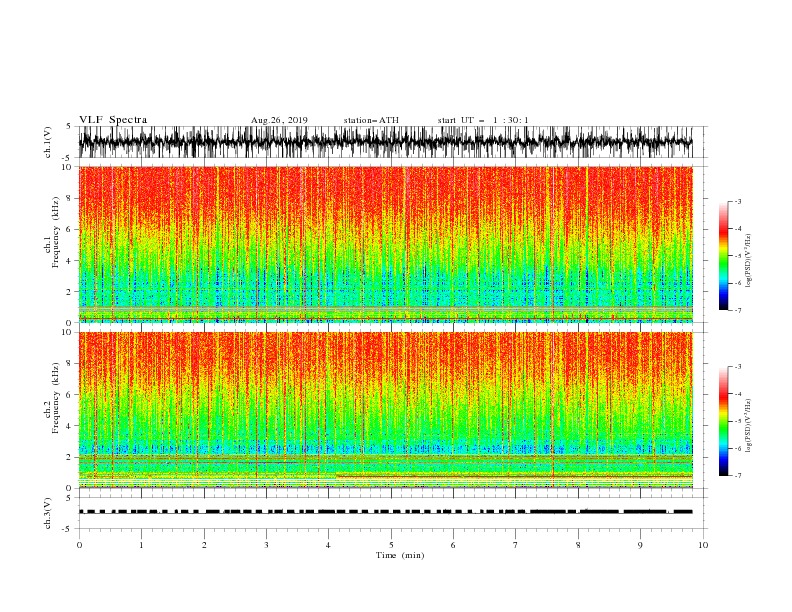Select the date text "Aug.26, 2019"
Viewport: 792px width, 612px height.
pos(279,120)
